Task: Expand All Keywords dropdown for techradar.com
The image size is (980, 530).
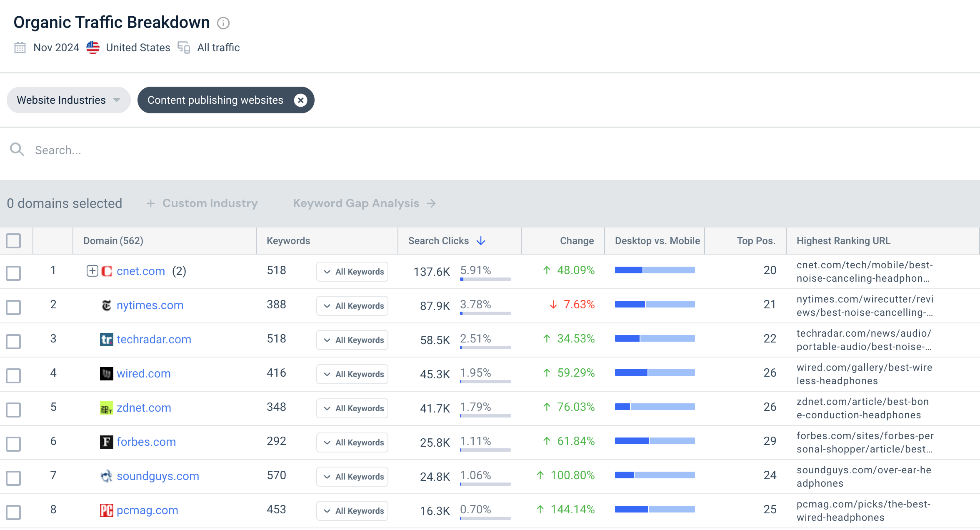Action: (x=352, y=340)
